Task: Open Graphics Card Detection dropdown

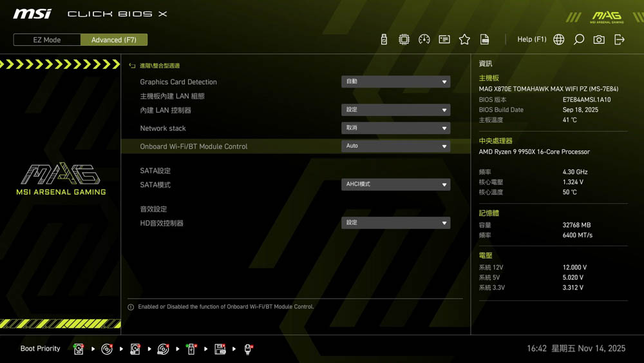Action: tap(395, 82)
